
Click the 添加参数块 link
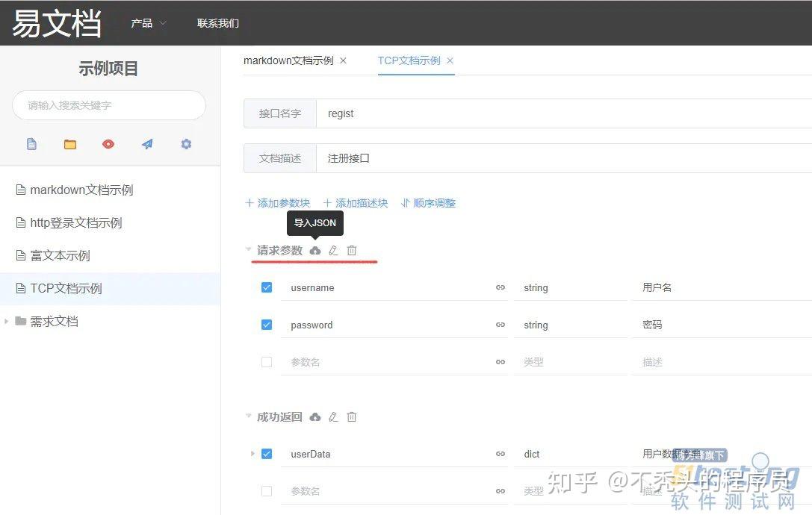[x=278, y=203]
